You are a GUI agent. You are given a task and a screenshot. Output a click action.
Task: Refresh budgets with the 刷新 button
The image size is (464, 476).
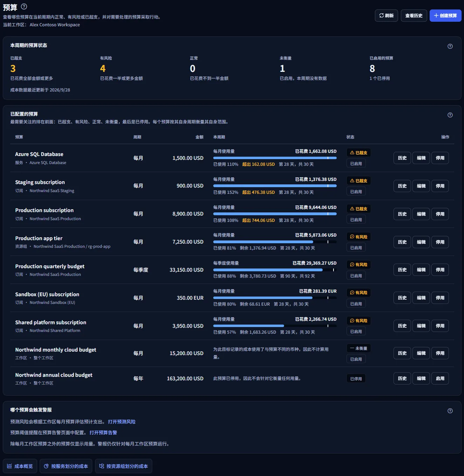pyautogui.click(x=386, y=15)
